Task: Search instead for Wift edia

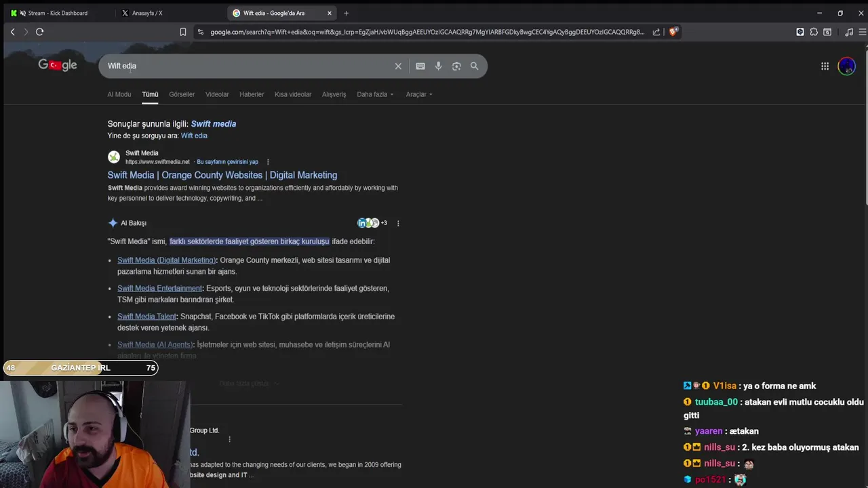Action: pos(194,136)
